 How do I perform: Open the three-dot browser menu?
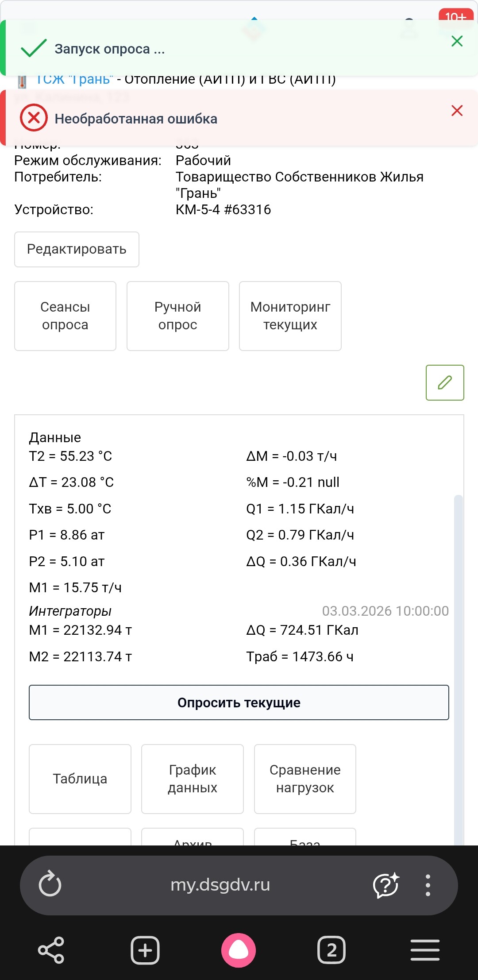pos(428,885)
